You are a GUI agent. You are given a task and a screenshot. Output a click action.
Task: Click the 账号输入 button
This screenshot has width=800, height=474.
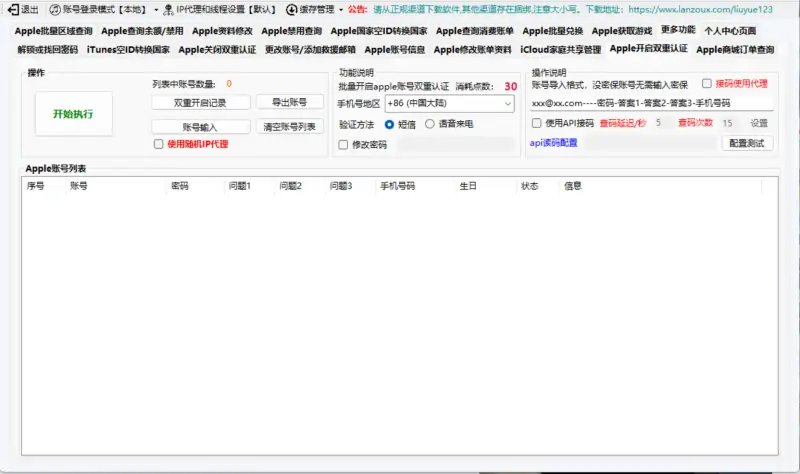pos(201,127)
